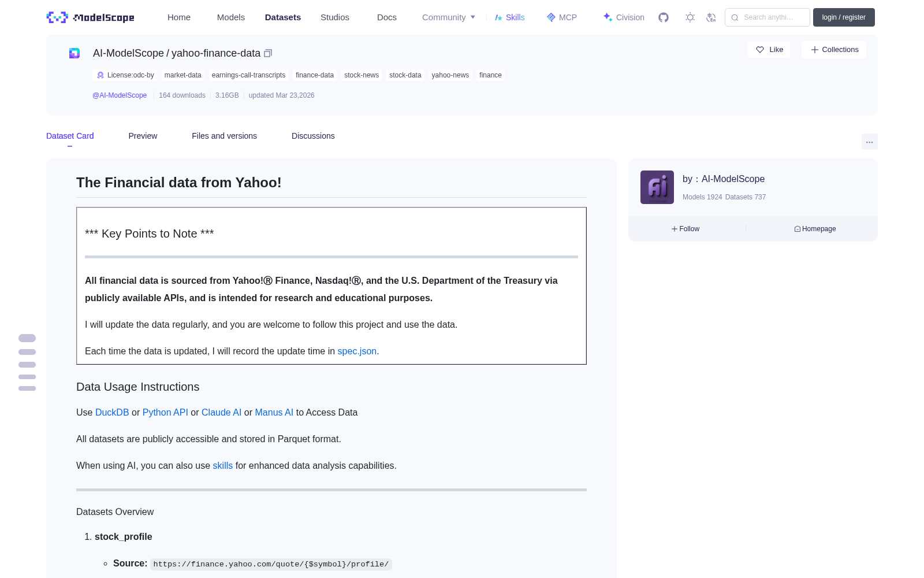
Task: Click the ModelScope logo
Action: pyautogui.click(x=90, y=17)
